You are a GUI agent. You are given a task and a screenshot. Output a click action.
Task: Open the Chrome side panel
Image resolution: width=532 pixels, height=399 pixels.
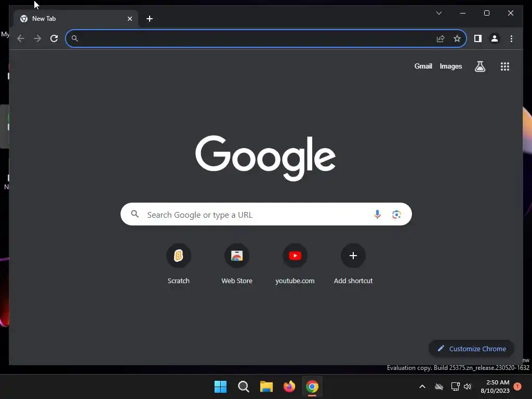[x=478, y=38]
